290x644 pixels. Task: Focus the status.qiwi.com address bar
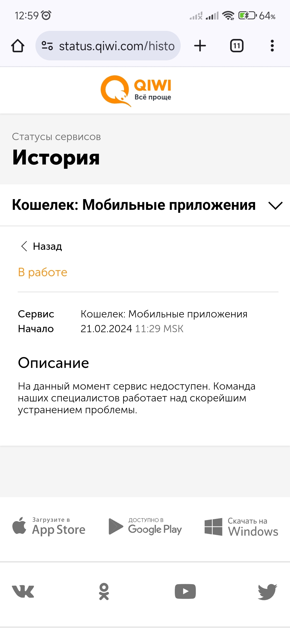pos(117,46)
